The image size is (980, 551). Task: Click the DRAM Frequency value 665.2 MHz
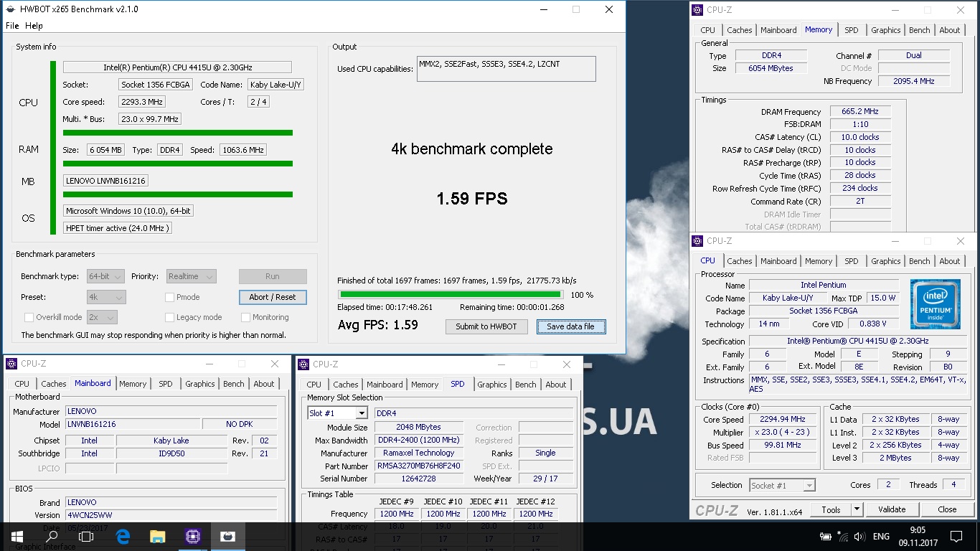[860, 112]
